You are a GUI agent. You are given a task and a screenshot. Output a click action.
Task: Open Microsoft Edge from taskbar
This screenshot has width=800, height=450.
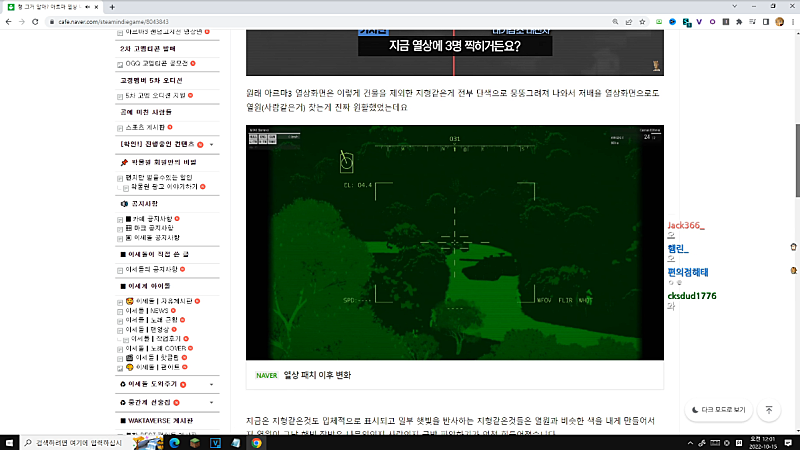tap(174, 443)
